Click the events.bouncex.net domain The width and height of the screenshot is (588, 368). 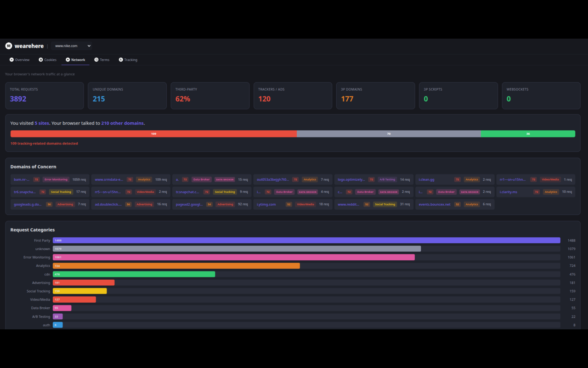pyautogui.click(x=435, y=204)
